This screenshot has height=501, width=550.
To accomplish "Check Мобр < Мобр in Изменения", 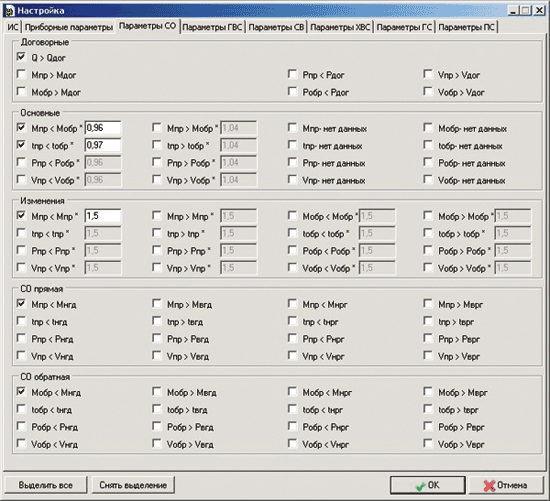I will click(x=293, y=215).
